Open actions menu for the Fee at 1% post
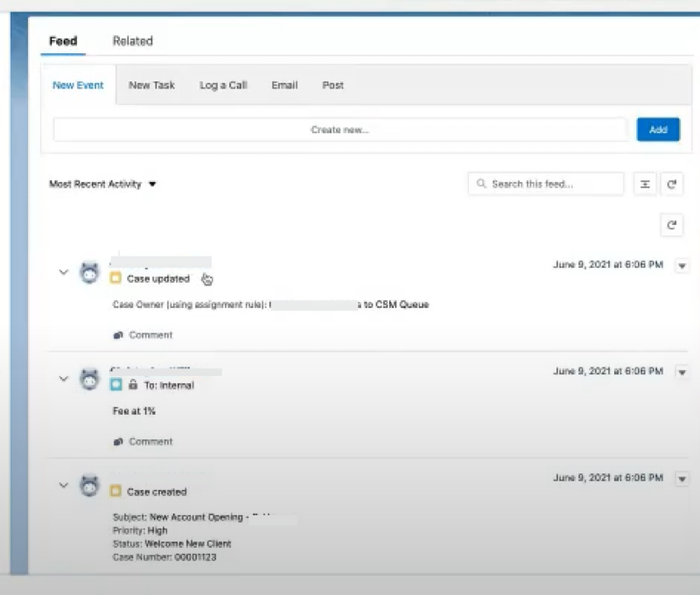 click(x=682, y=372)
